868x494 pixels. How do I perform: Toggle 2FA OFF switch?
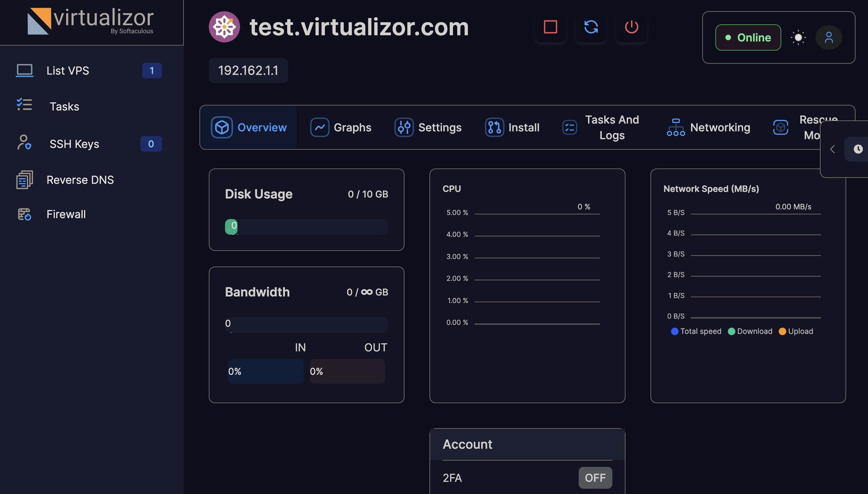(x=595, y=478)
